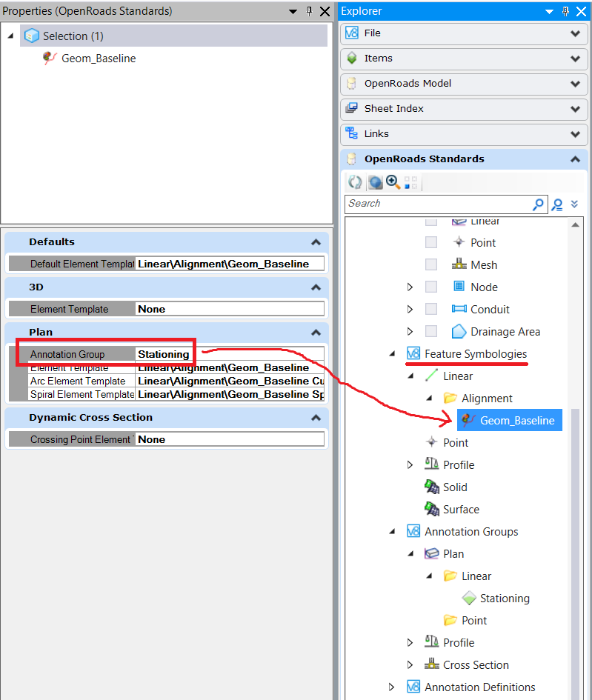Viewport: 592px width, 700px height.
Task: Click the double-chevron icon beside search
Action: [x=575, y=204]
